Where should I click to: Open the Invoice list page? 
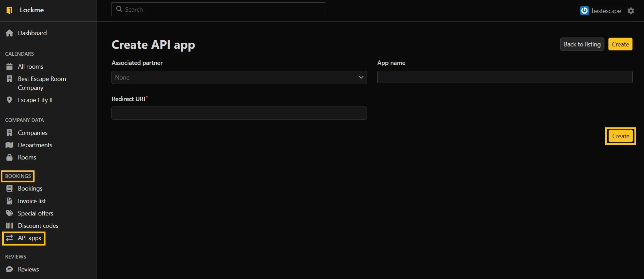[x=32, y=201]
